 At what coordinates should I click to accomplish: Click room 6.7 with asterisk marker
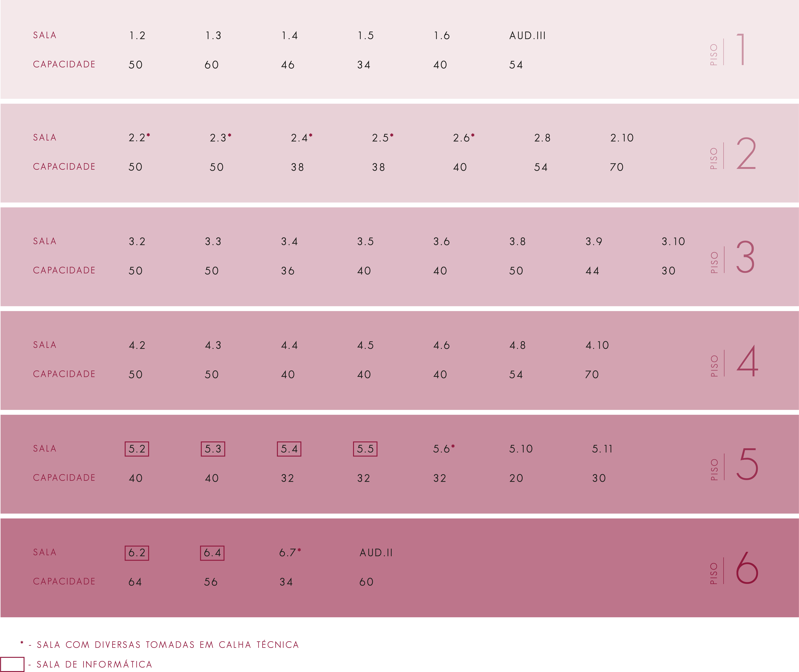point(290,552)
